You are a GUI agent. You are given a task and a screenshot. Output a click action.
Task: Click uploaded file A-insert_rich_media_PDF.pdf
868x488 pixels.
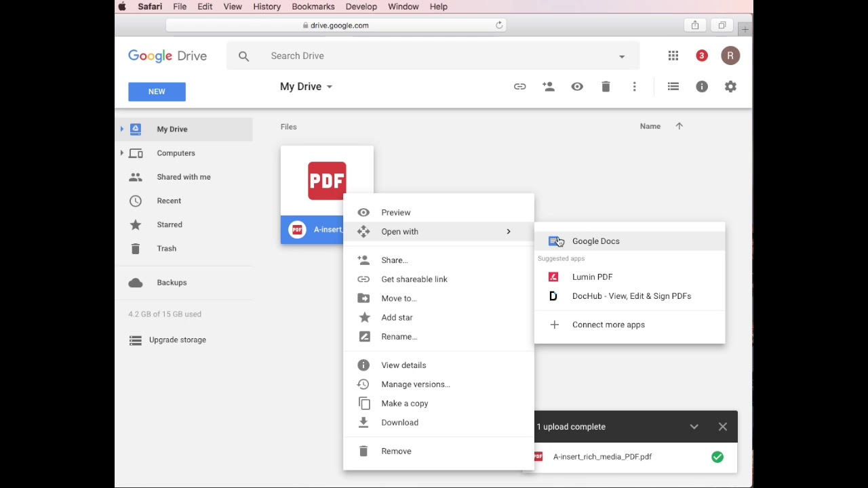[602, 457]
